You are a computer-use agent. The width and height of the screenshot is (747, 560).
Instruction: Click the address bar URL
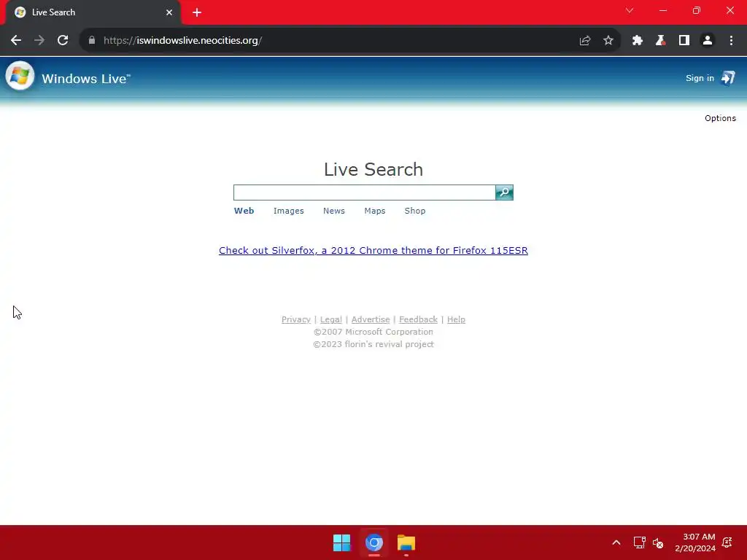182,41
